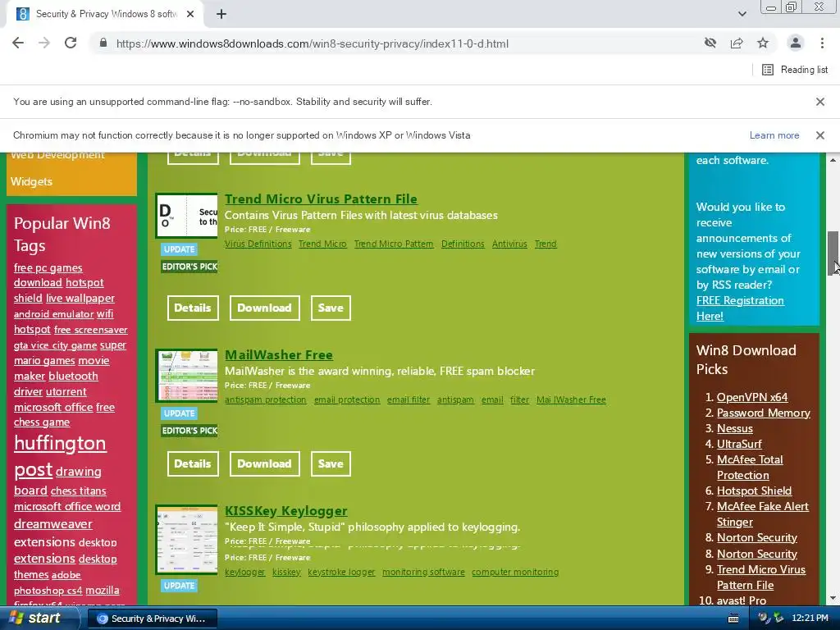Click the antispam protection tag

coord(266,399)
